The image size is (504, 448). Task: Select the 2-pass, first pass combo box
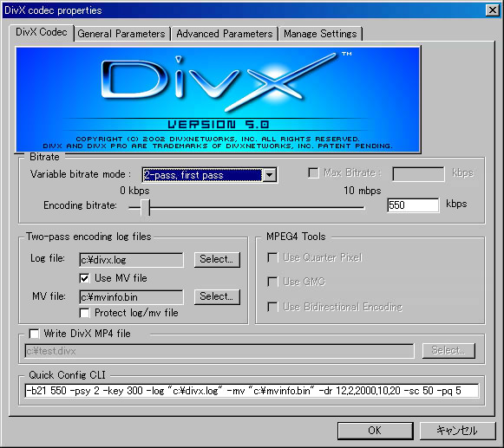tap(210, 175)
